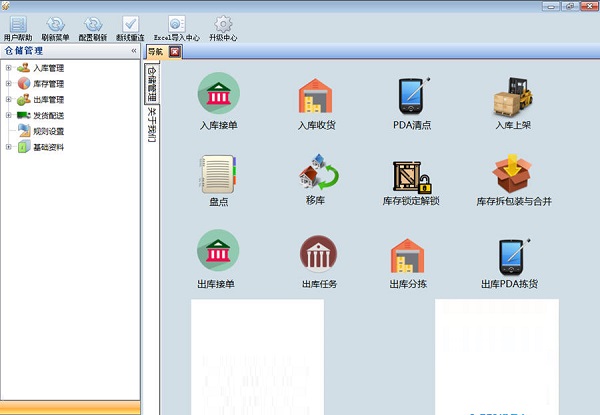This screenshot has width=600, height=415.
Task: Expand the 基础资料 tree node
Action: [x=8, y=147]
